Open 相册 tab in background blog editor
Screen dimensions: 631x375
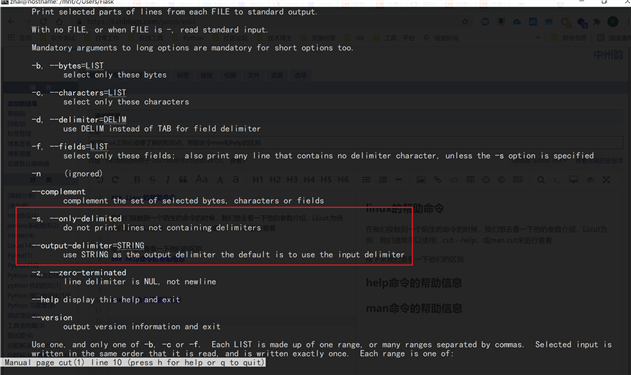(230, 75)
